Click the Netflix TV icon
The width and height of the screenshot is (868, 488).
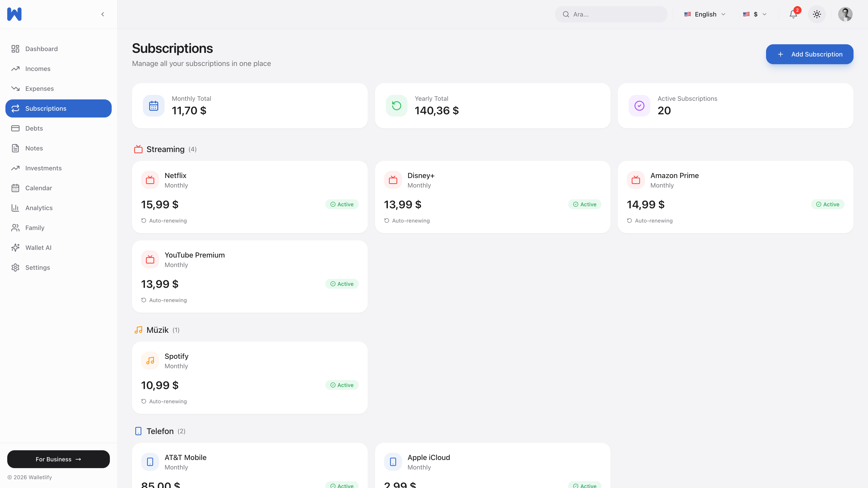150,180
